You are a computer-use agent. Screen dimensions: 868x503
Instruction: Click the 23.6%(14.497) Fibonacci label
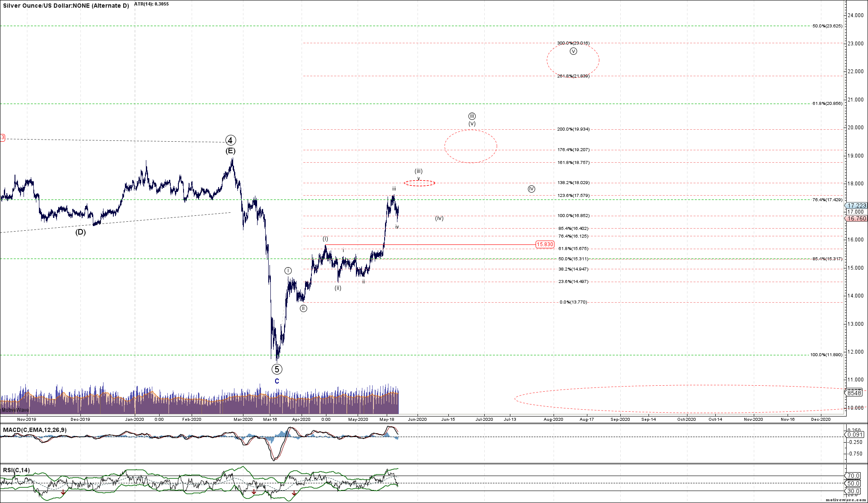(573, 282)
